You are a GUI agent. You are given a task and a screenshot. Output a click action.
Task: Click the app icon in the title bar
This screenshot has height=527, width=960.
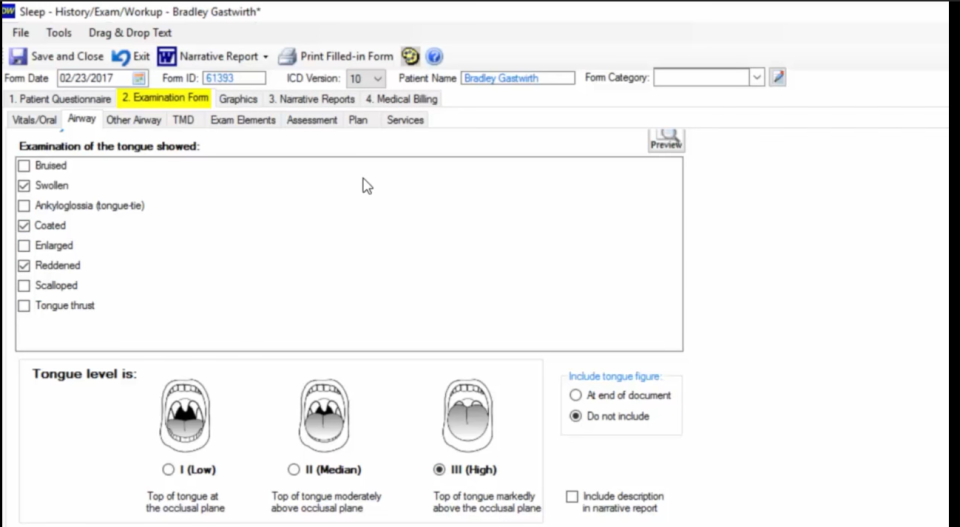point(9,11)
